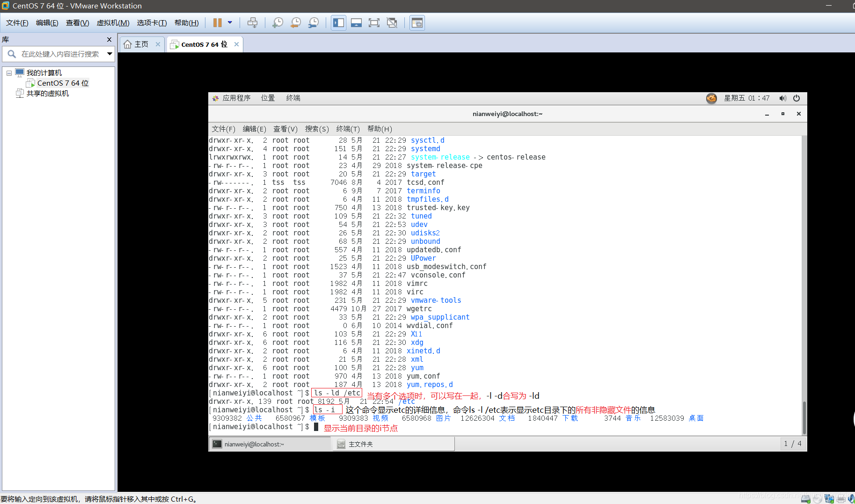Click the vmware-tools directory name
This screenshot has height=504, width=855.
tap(436, 300)
